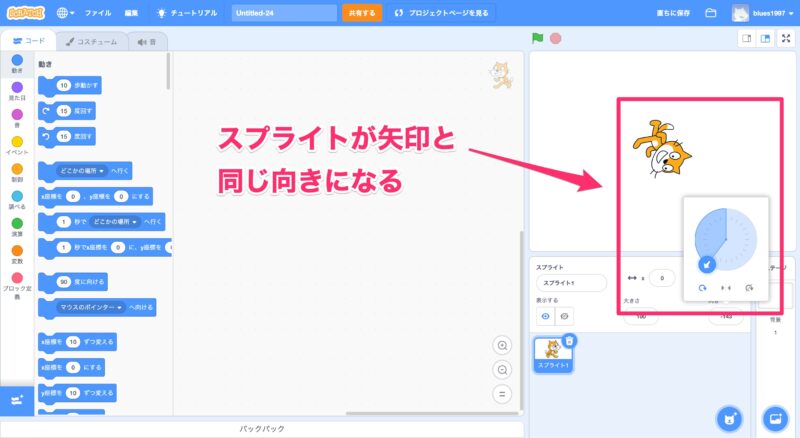
Task: Click the green flag to run
Action: click(538, 39)
